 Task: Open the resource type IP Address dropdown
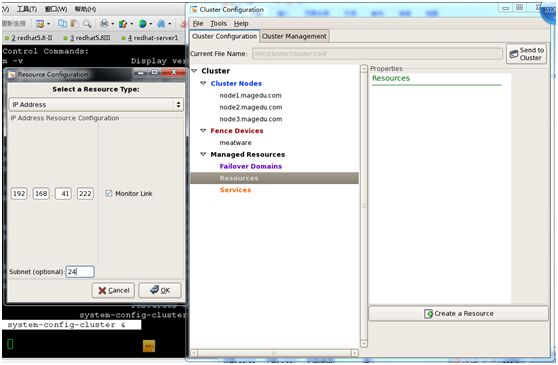96,105
